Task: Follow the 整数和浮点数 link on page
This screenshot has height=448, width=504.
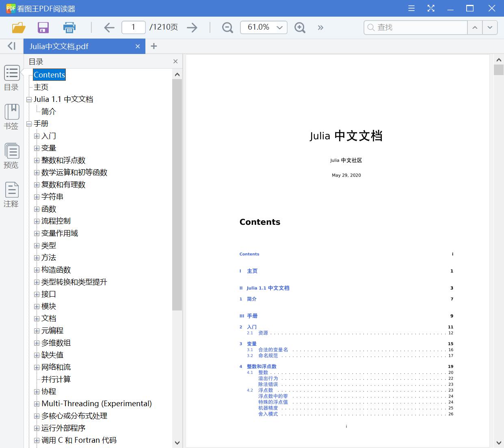Action: pyautogui.click(x=262, y=366)
